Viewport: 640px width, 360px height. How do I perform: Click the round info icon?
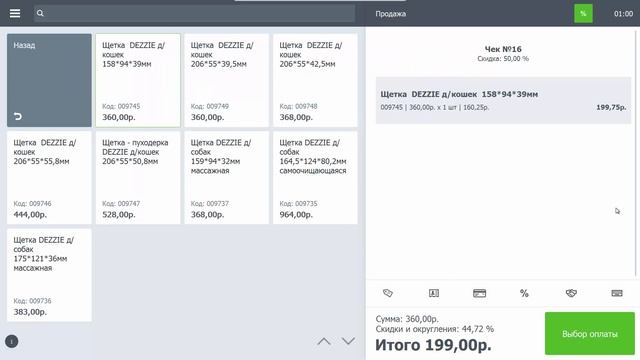tap(11, 341)
